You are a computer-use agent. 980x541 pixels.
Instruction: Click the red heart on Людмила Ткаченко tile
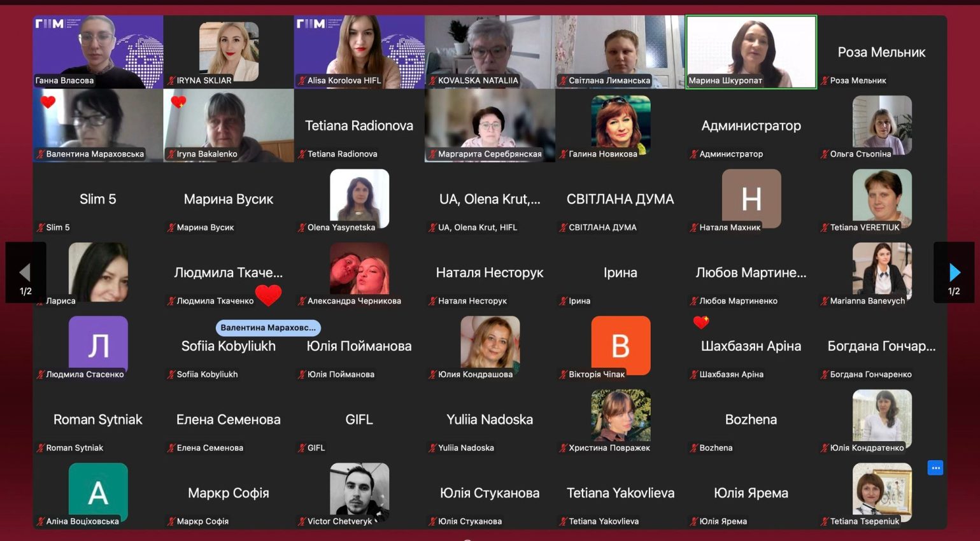tap(268, 295)
